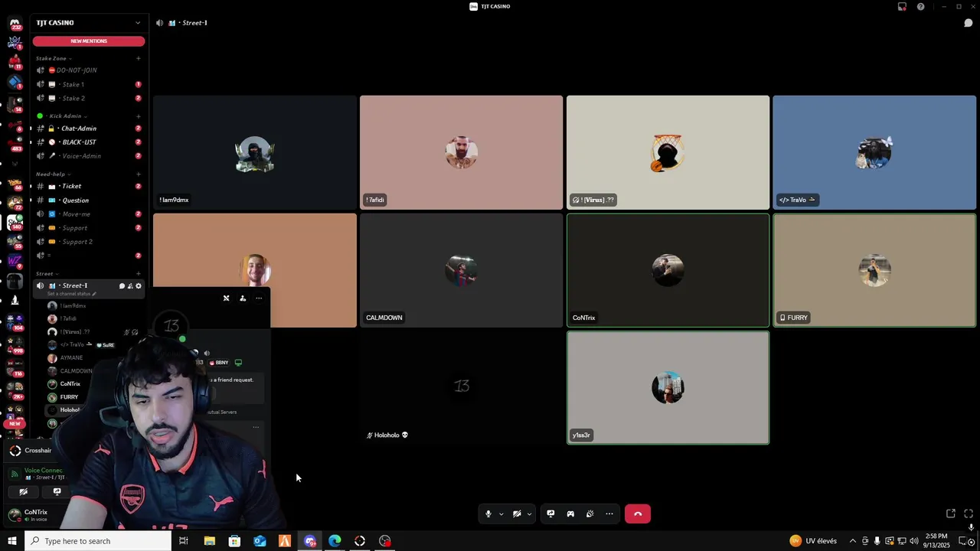This screenshot has width=980, height=551.
Task: Focus the !7afidi video tile
Action: [x=462, y=152]
